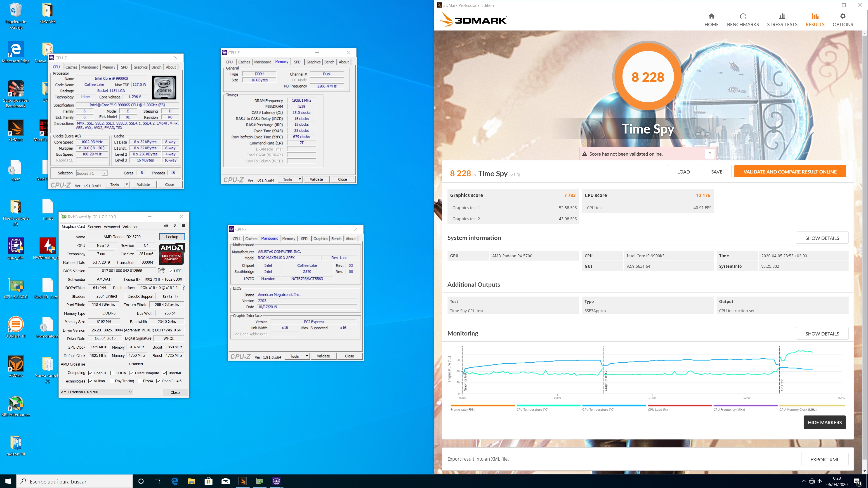Toggle DirectCompute checkbox in GPU-Z
The image size is (868, 488).
pos(132,373)
